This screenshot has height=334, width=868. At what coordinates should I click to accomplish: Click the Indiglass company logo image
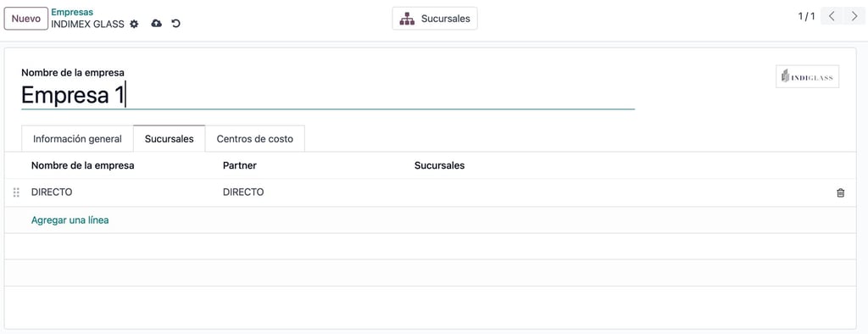(x=807, y=76)
